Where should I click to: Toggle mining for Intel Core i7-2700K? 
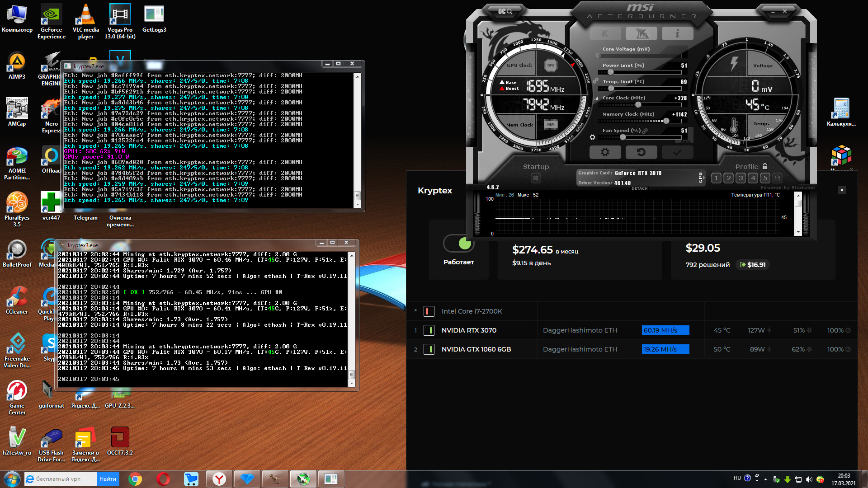429,311
